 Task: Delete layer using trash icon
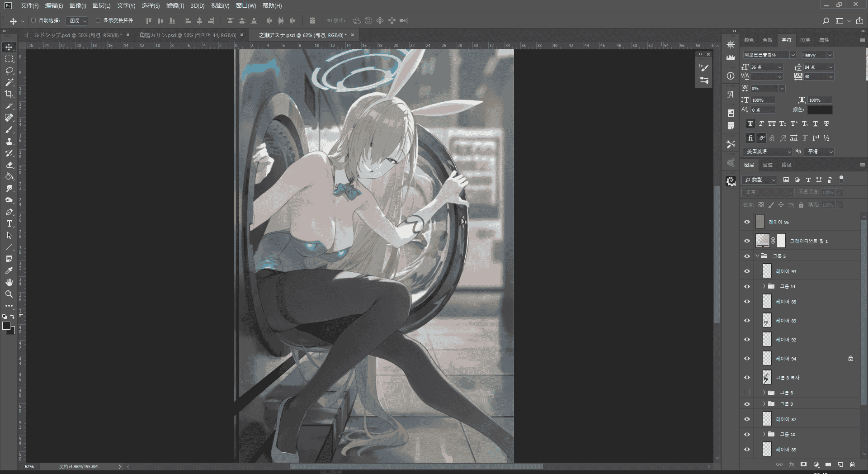click(853, 465)
